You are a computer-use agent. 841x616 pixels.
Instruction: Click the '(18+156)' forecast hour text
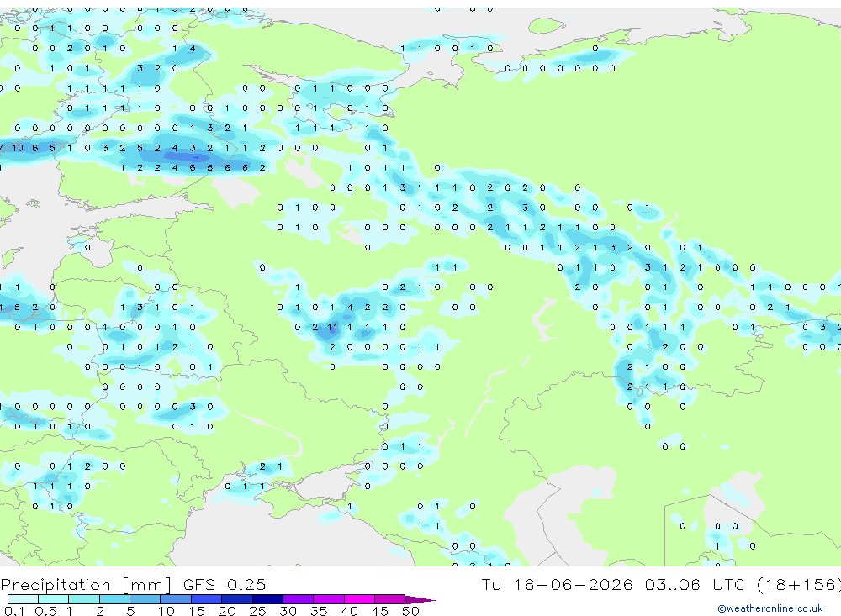click(x=799, y=584)
